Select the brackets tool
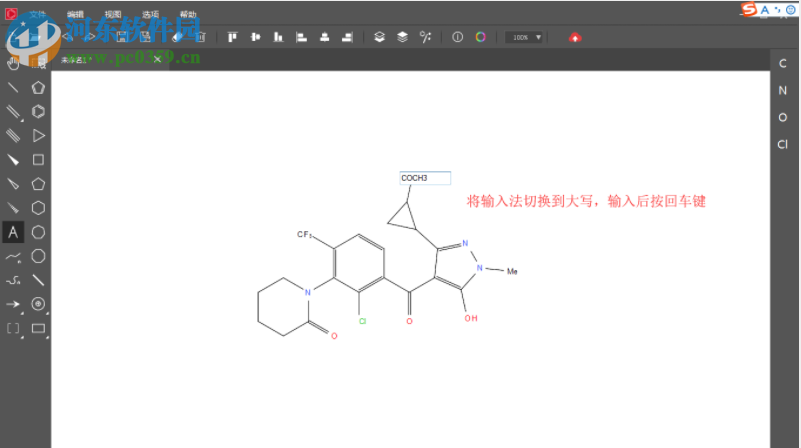 click(13, 328)
